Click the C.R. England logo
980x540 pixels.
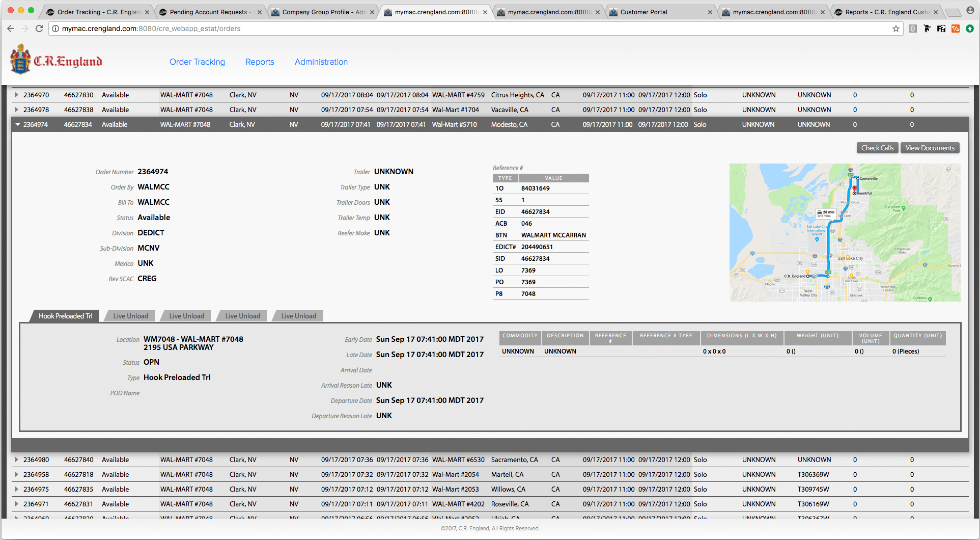56,60
